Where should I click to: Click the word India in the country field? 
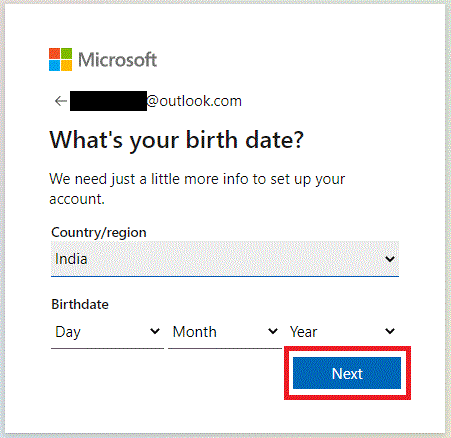click(x=71, y=259)
